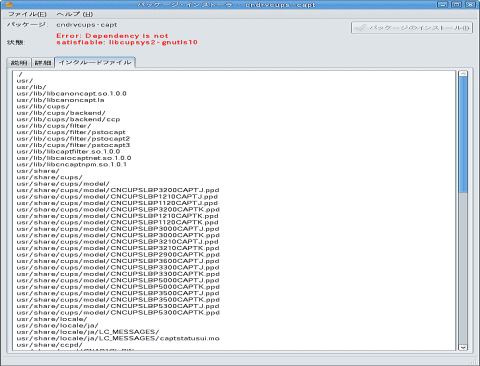
Task: Open the ヘルプ(H) menu
Action: (x=75, y=14)
